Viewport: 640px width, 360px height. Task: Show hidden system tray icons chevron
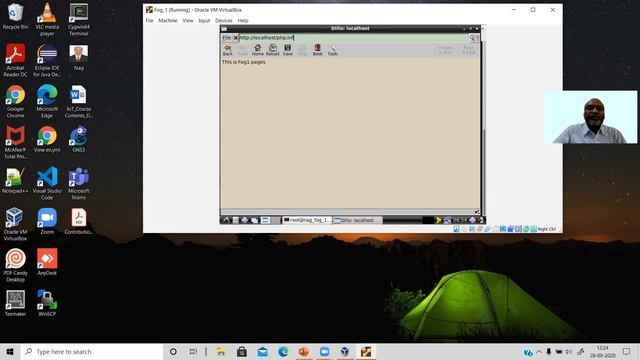tap(539, 351)
